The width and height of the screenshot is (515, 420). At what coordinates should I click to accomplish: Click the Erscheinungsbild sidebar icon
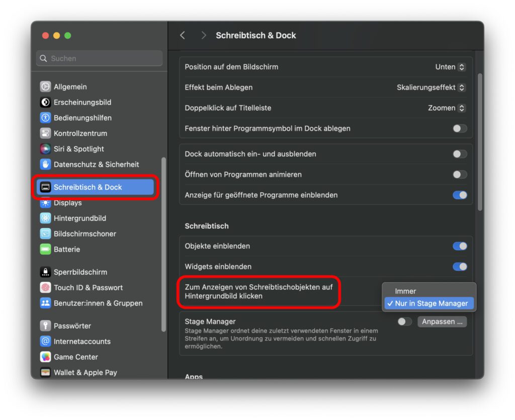(x=45, y=102)
